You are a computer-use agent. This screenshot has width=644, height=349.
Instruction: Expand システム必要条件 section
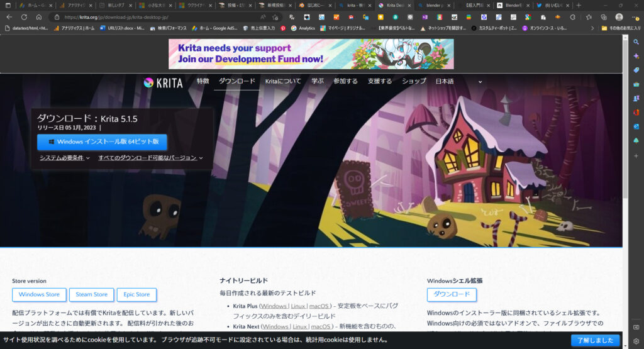tap(65, 158)
